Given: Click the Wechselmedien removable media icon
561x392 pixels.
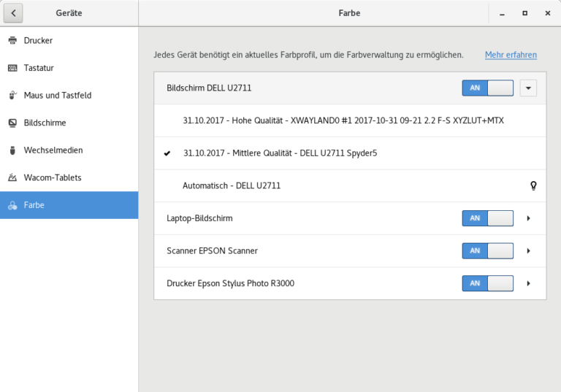Looking at the screenshot, I should click(12, 150).
